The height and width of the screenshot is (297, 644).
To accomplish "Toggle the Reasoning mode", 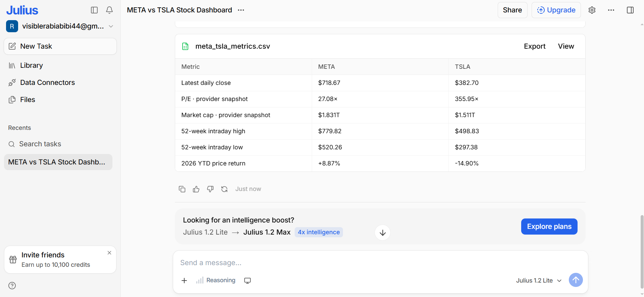I will click(216, 280).
